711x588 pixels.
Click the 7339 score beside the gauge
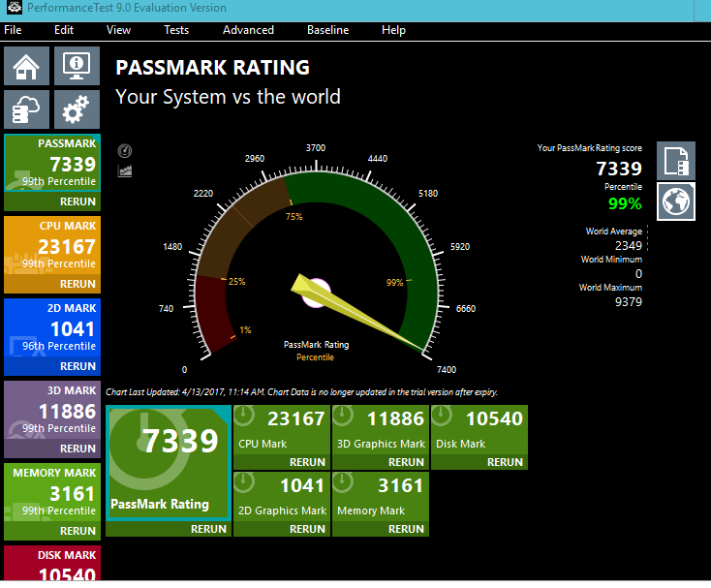[x=619, y=169]
